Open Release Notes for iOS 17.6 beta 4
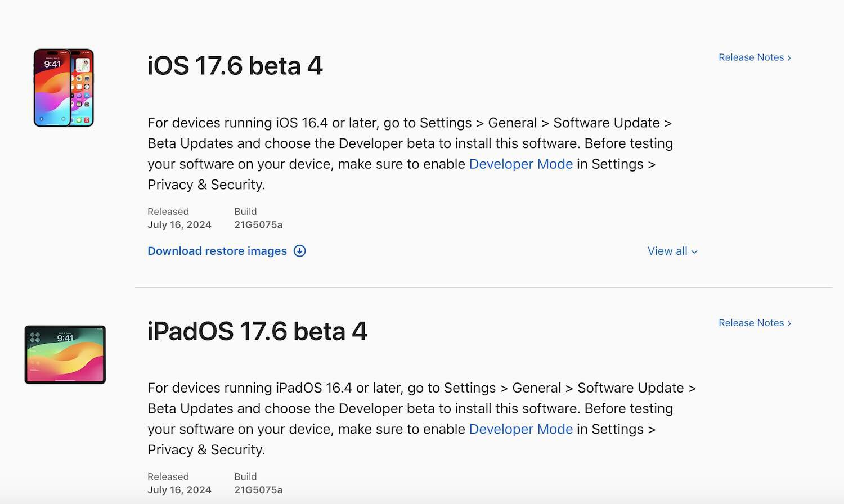Screen dimensions: 844x504 751,57
